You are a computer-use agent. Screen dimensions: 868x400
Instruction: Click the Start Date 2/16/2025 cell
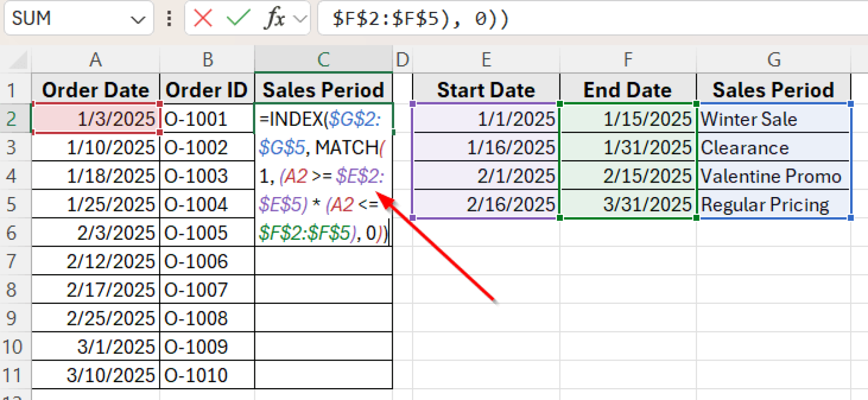point(486,204)
